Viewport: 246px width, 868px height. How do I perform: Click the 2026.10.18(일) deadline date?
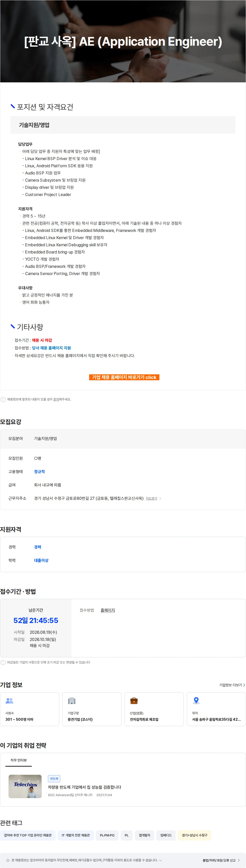click(x=43, y=639)
